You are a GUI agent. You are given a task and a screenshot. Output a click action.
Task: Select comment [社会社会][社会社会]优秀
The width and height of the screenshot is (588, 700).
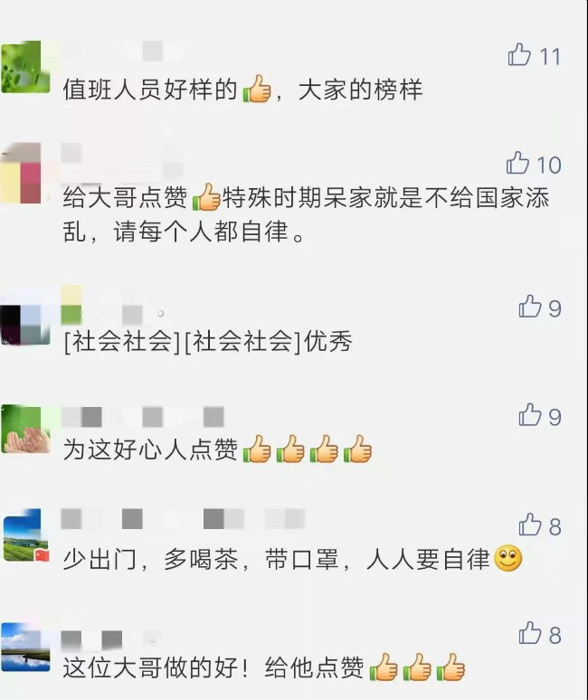click(207, 342)
